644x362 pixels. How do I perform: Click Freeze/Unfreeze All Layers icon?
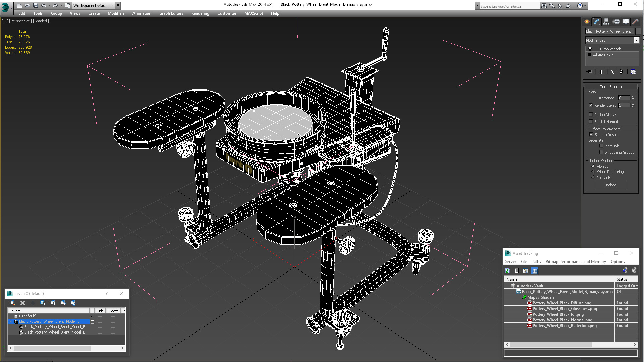[x=73, y=303]
